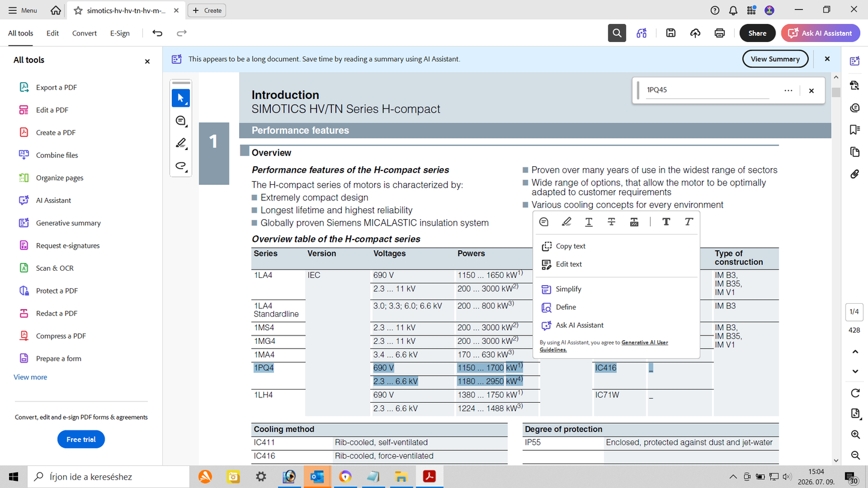
Task: Click the Create new tab button
Action: (207, 10)
